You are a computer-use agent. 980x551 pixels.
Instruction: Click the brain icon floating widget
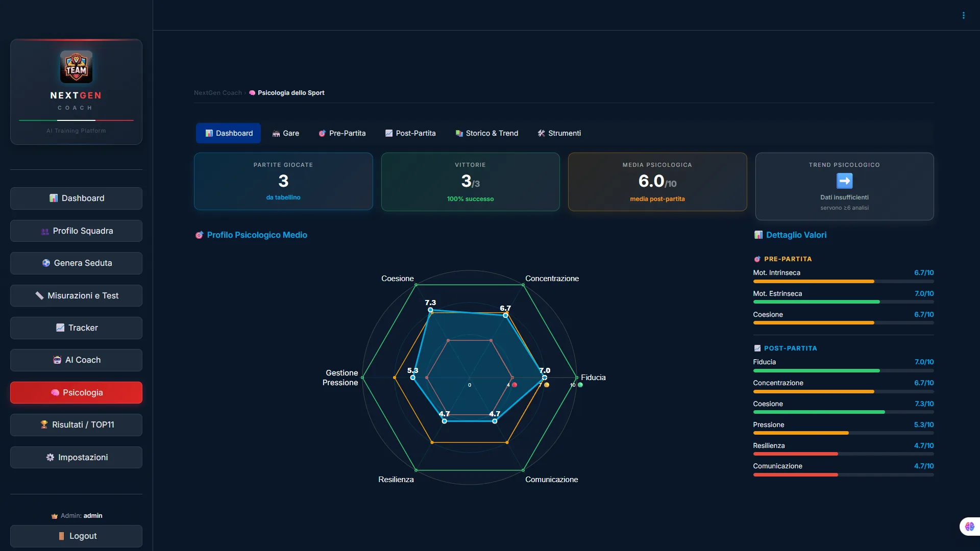tap(970, 527)
